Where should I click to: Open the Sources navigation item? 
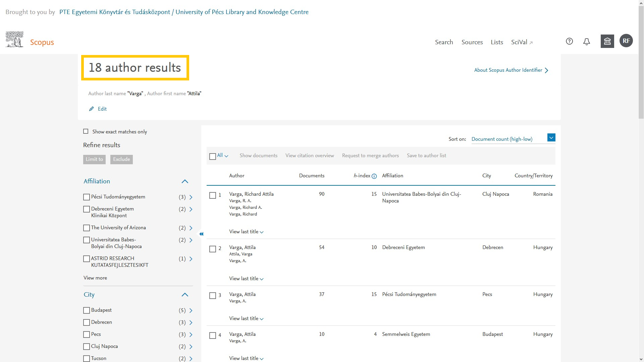pyautogui.click(x=472, y=42)
